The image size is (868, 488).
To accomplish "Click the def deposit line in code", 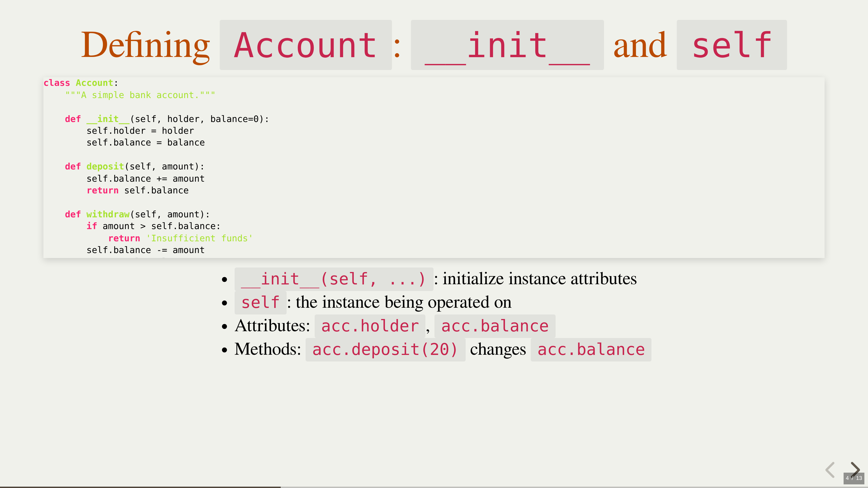I will [134, 166].
